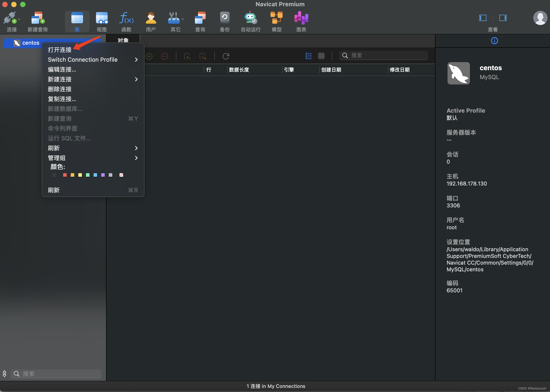Open the Function f(x) toolbar icon
Image resolution: width=550 pixels, height=392 pixels.
[x=126, y=18]
